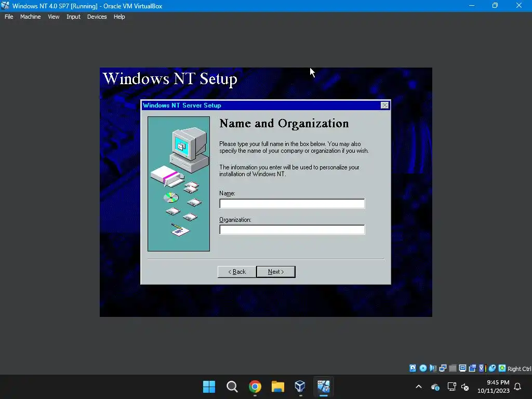The height and width of the screenshot is (399, 532).
Task: Click the greyed USB status icon
Action: (453, 368)
